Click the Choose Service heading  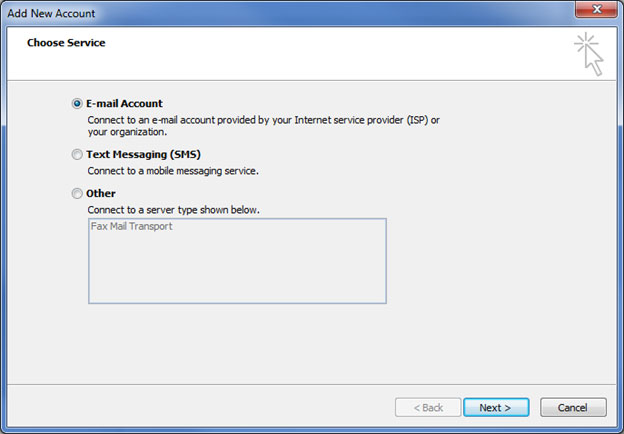click(66, 43)
